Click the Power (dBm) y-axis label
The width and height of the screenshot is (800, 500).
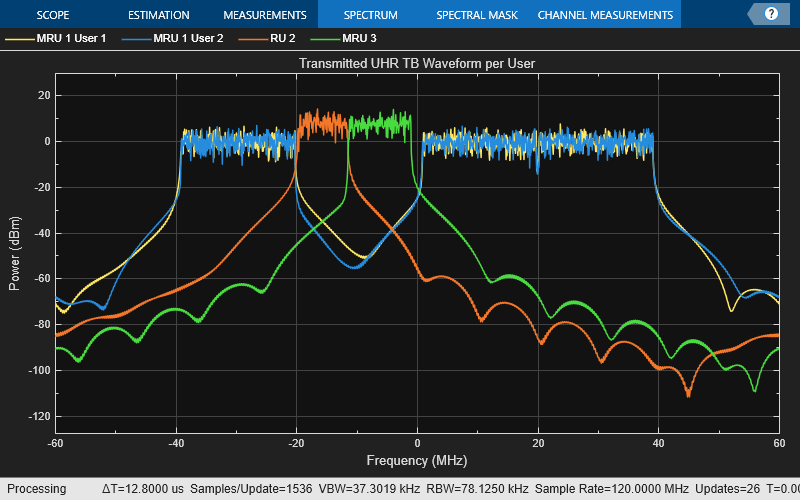14,253
